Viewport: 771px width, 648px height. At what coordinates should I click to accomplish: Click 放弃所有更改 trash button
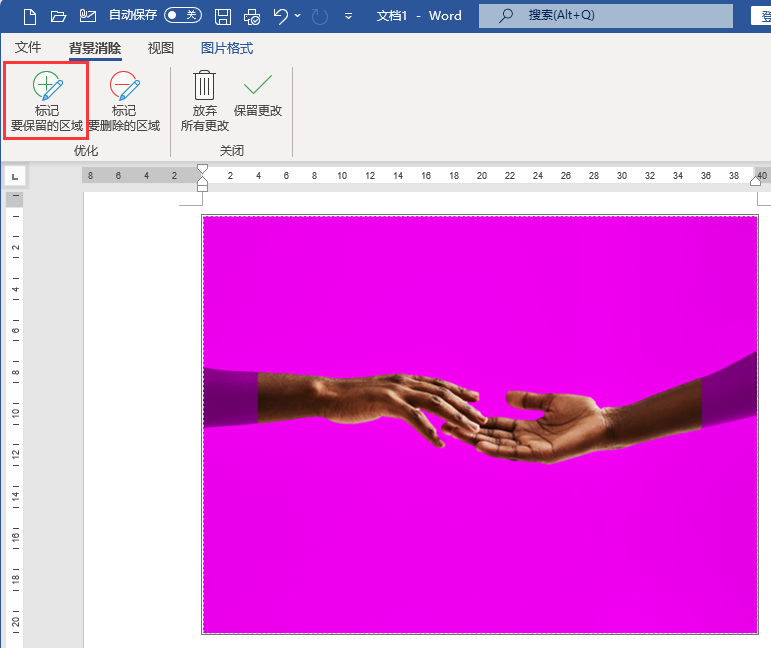[x=205, y=101]
